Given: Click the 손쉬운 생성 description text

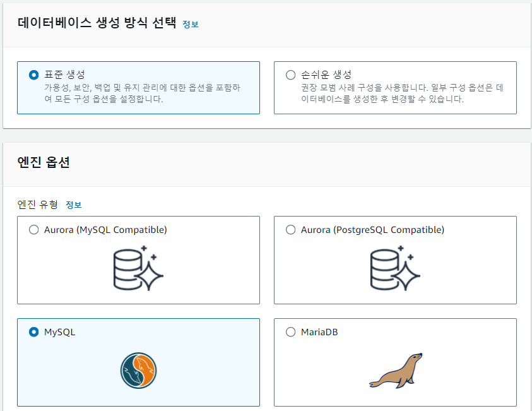Looking at the screenshot, I should pos(402,93).
